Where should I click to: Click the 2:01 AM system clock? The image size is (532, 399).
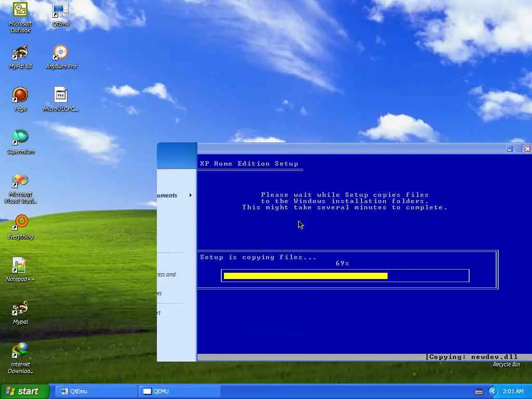(513, 392)
